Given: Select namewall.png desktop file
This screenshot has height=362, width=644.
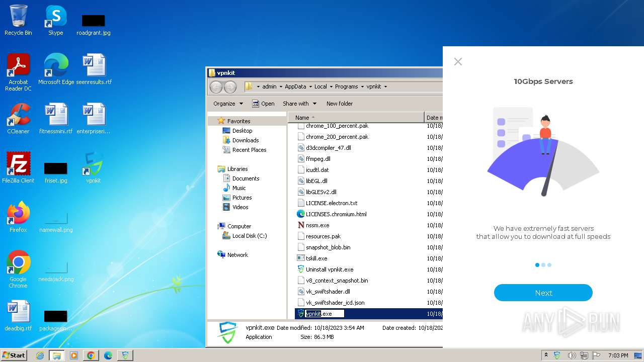Looking at the screenshot, I should (x=56, y=222).
